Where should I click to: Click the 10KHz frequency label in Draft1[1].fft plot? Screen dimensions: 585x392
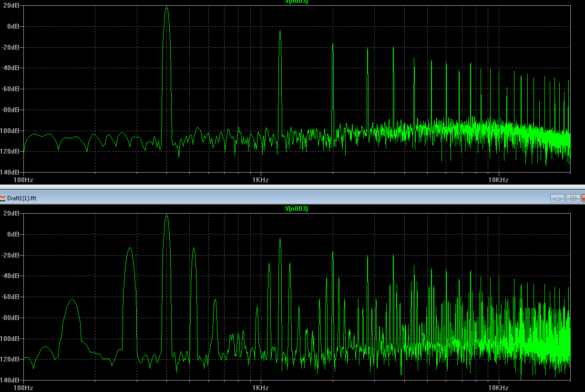[x=498, y=388]
